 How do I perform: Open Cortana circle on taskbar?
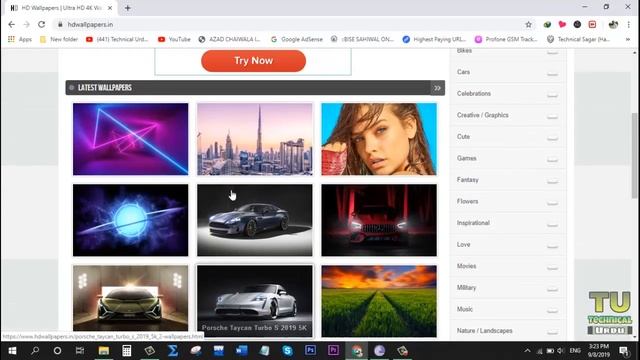[x=58, y=351]
